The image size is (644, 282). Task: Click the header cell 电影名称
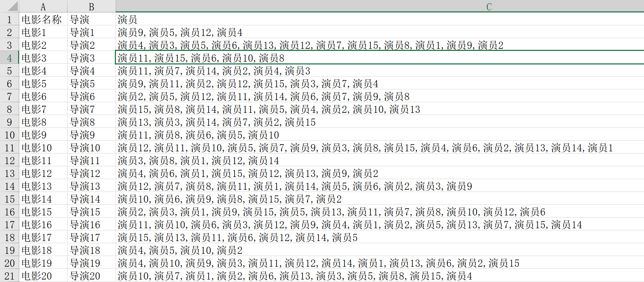[x=43, y=19]
